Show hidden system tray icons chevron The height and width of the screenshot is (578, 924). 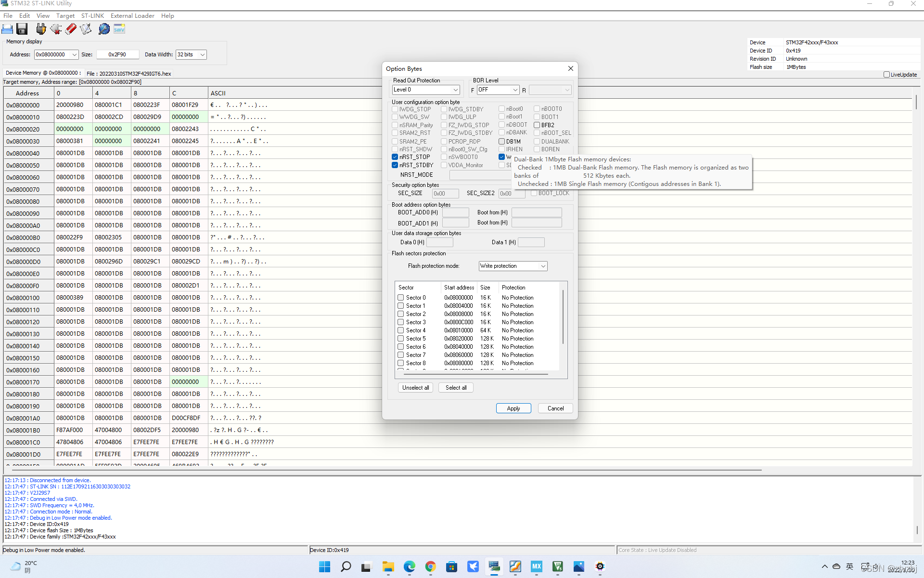tap(824, 566)
